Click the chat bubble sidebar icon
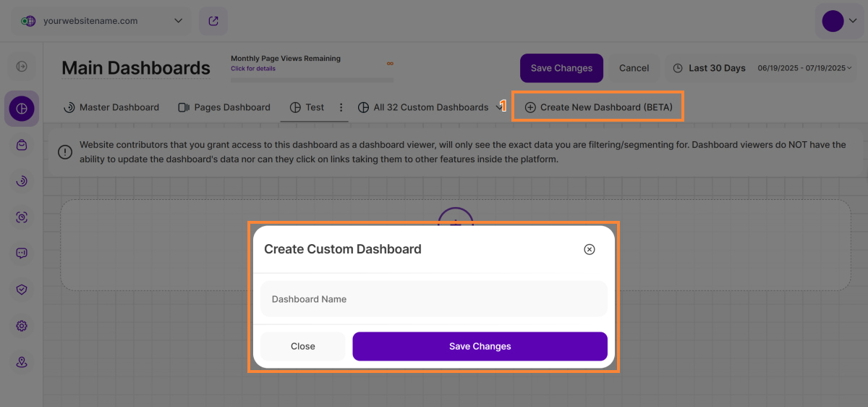The image size is (868, 407). click(22, 253)
